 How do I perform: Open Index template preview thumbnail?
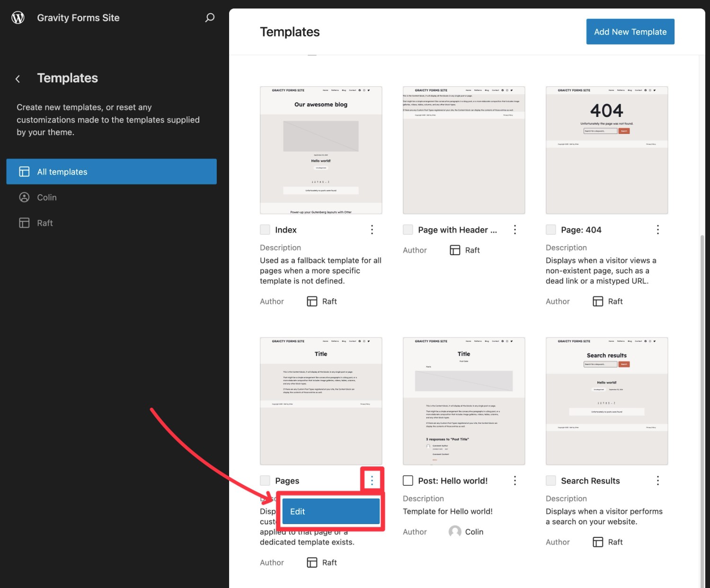pyautogui.click(x=321, y=150)
